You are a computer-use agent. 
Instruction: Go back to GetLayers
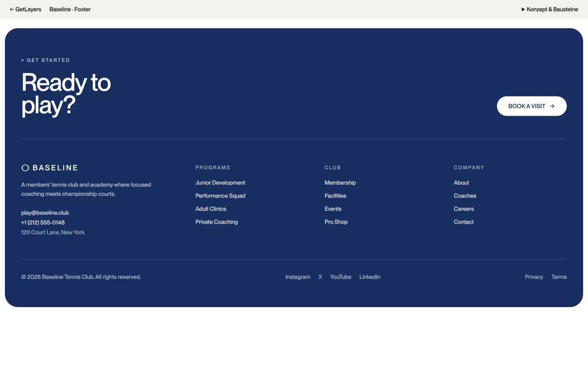click(x=25, y=9)
